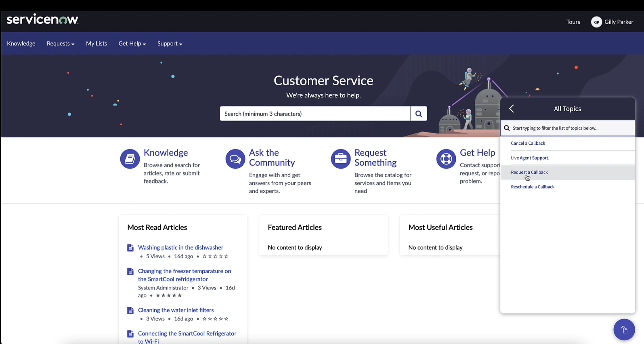Screen dimensions: 644x344
Task: Open the Knowledge book icon
Action: pos(130,159)
